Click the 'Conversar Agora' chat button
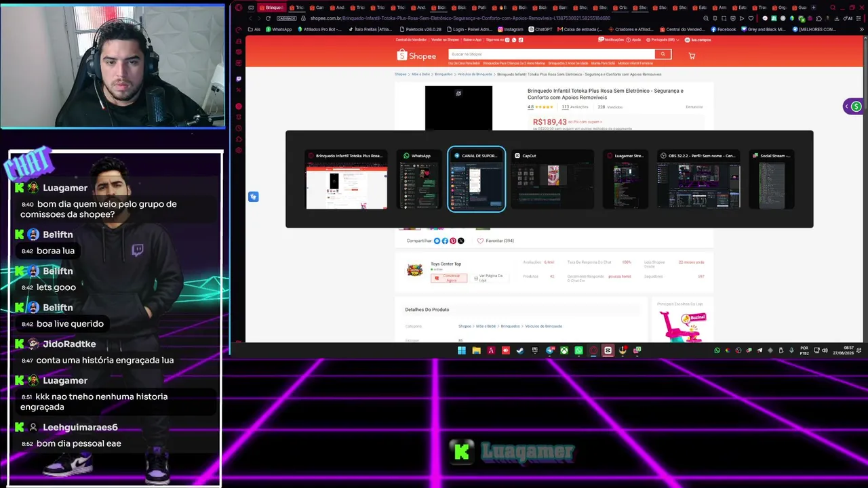 (x=449, y=278)
